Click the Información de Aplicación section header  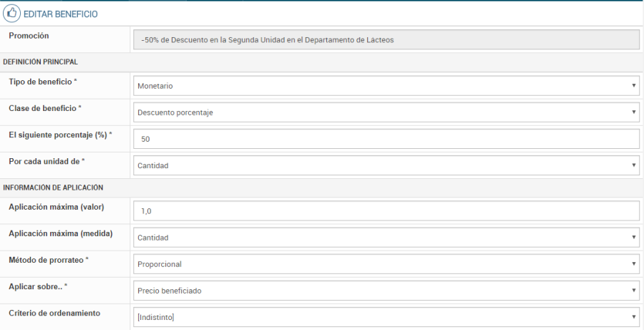pos(54,188)
